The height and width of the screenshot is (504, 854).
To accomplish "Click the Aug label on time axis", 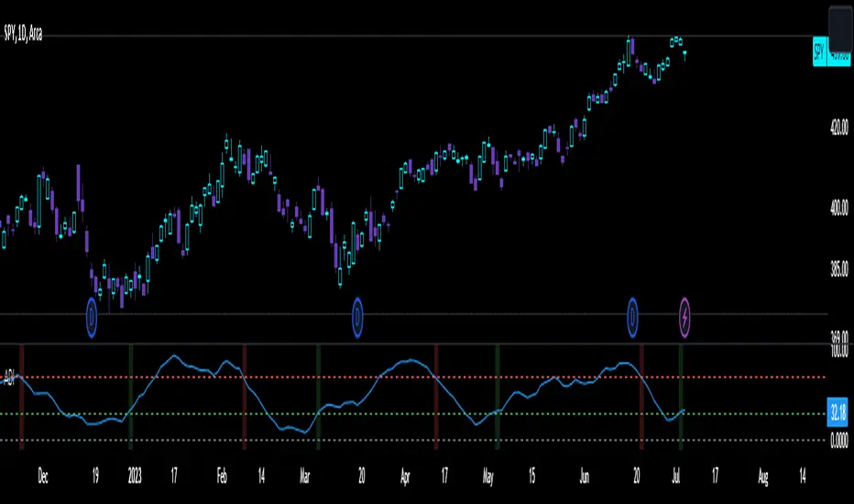I will coord(762,477).
